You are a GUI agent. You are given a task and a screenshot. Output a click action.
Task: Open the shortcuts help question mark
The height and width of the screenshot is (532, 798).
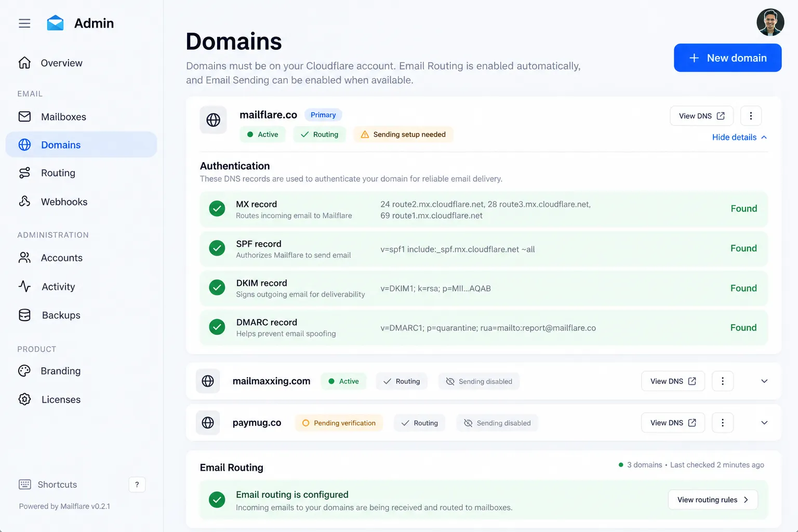137,485
